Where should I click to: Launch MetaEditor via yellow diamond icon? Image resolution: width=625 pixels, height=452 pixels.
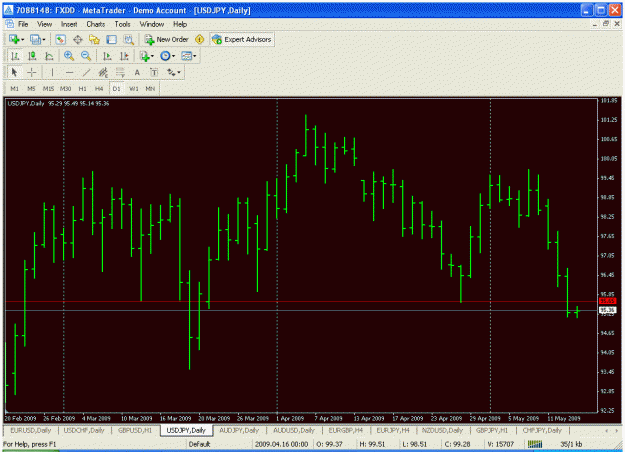coord(199,39)
